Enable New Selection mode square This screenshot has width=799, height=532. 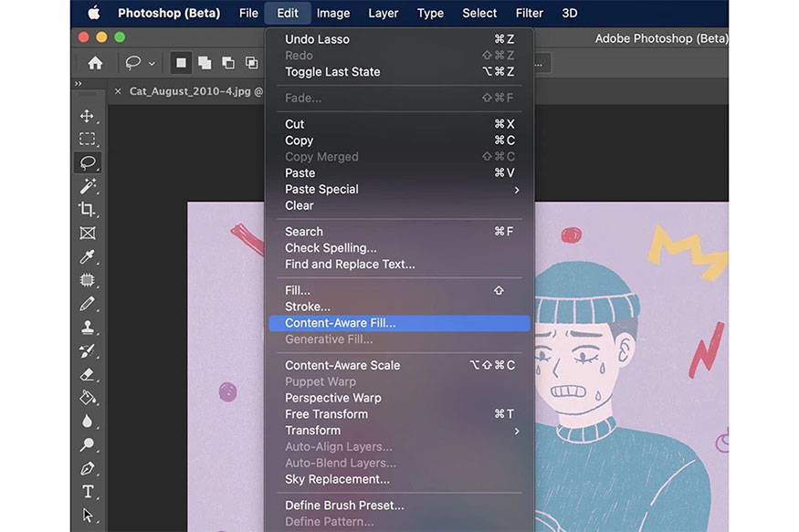click(x=181, y=63)
